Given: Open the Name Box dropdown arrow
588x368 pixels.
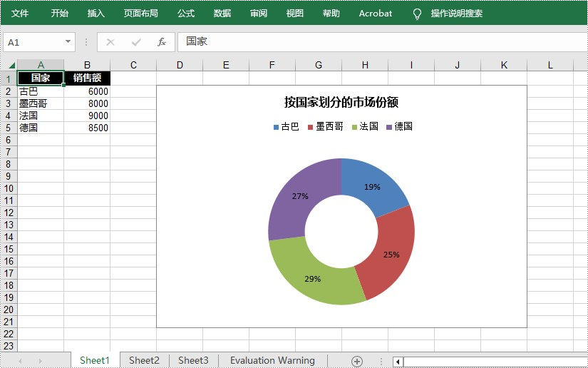Looking at the screenshot, I should (x=68, y=41).
